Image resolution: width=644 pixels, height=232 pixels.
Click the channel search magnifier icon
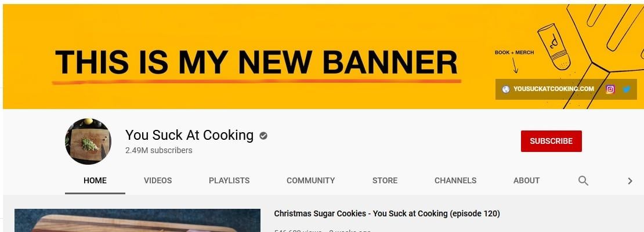[x=583, y=181]
